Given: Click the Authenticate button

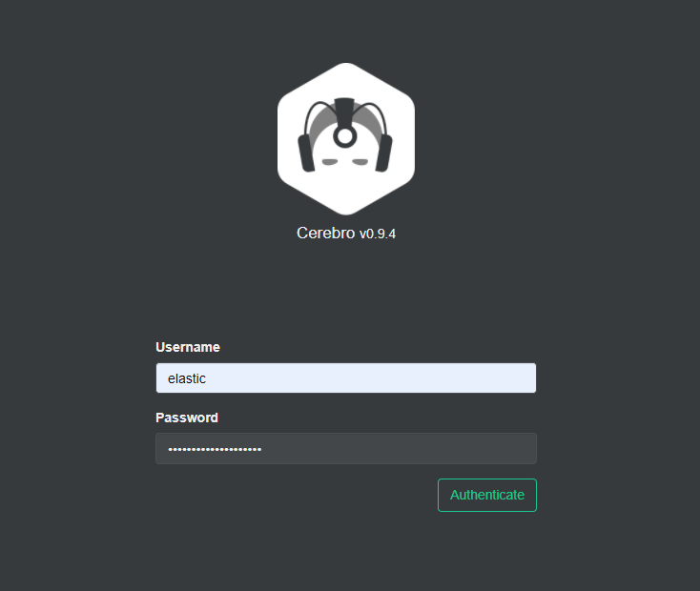Looking at the screenshot, I should point(487,495).
